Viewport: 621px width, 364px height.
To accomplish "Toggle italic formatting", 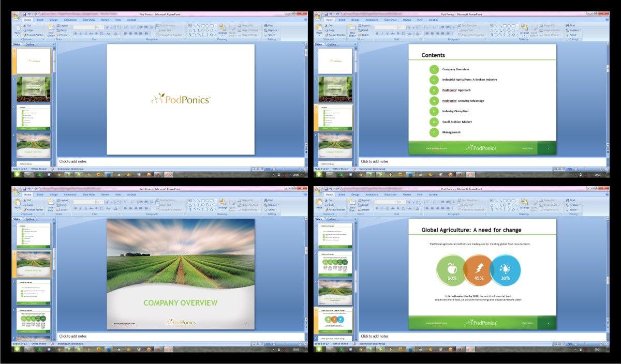I will tap(80, 33).
